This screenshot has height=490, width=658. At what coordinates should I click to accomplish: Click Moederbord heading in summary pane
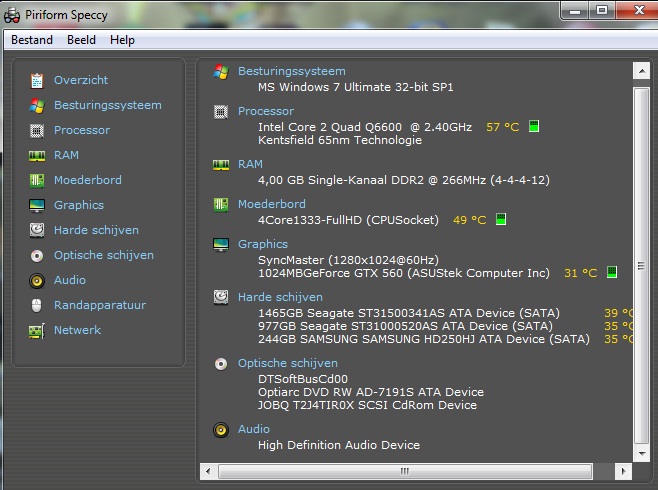click(x=272, y=204)
